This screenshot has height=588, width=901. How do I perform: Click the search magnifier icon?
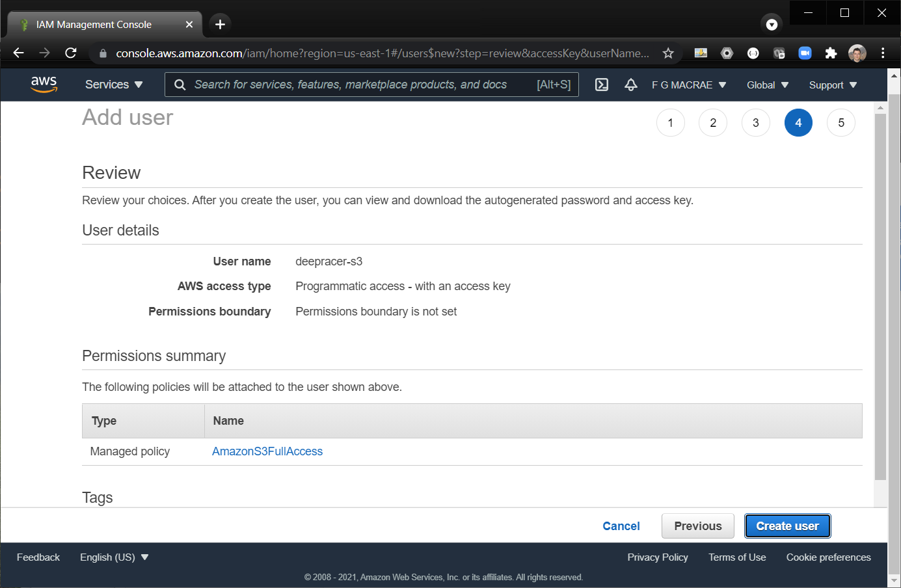click(180, 85)
